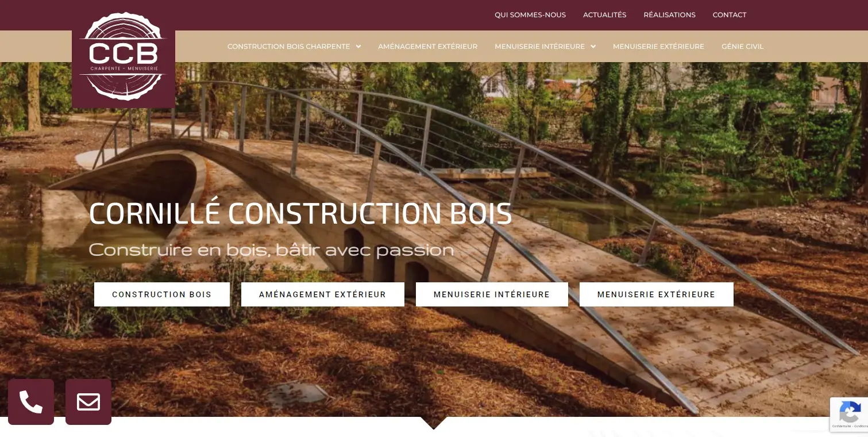Click the Menuiserie Extérieure hero button

tap(657, 294)
